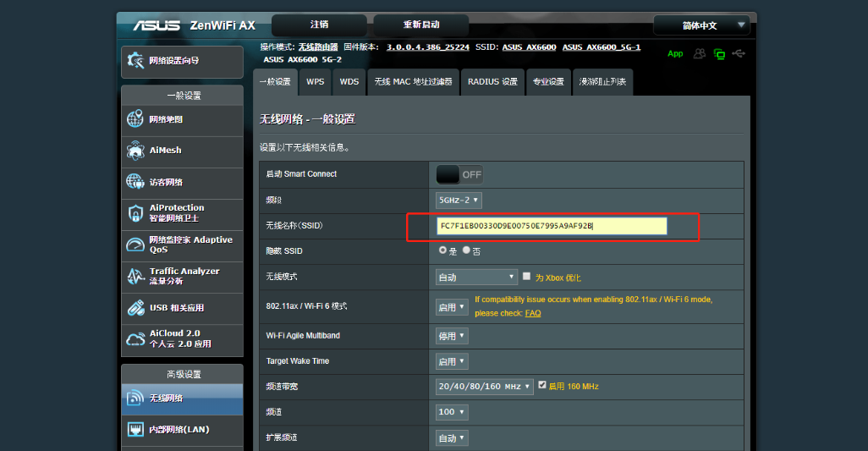Viewport: 868px width, 451px height.
Task: Switch to the 一般设置 tab
Action: point(275,82)
